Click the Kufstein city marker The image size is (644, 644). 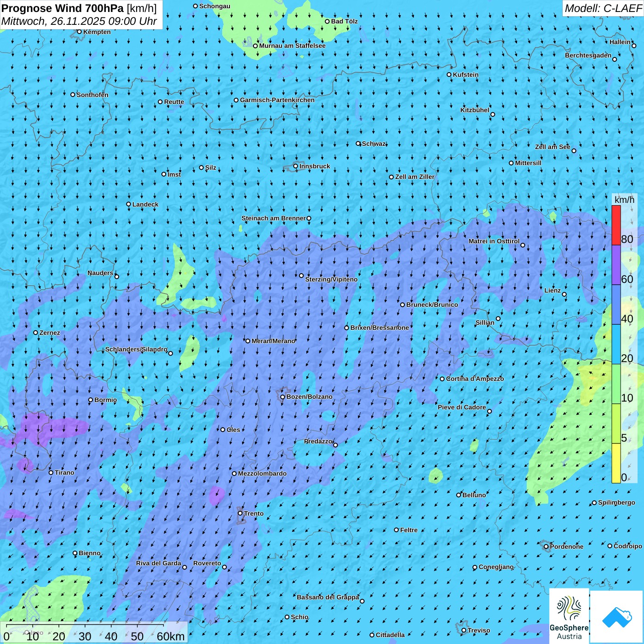(449, 75)
